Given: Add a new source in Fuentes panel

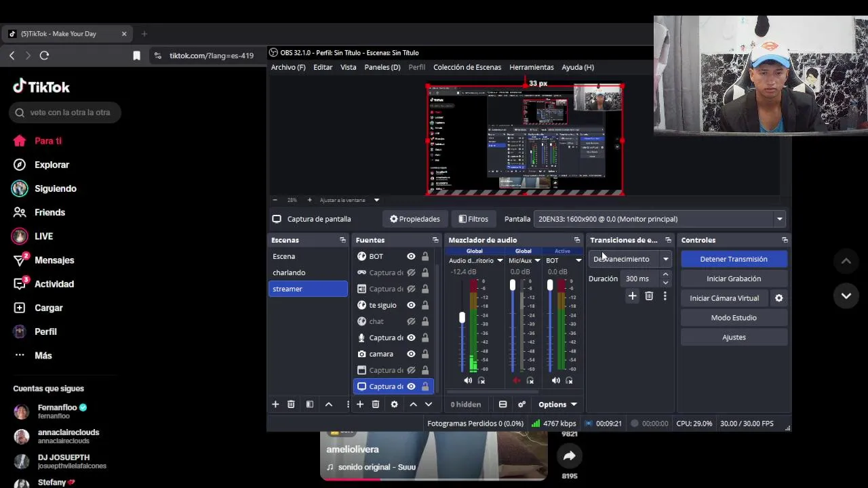Looking at the screenshot, I should [x=360, y=404].
